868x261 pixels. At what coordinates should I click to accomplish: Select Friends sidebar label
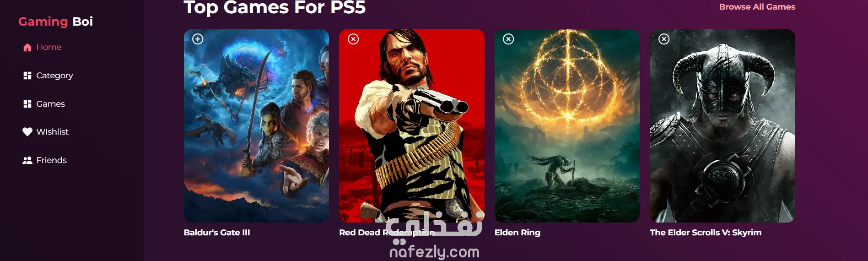pyautogui.click(x=51, y=160)
